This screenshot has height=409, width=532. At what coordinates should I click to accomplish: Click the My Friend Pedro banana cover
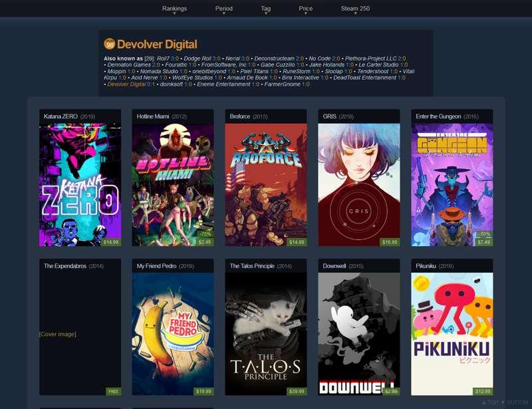pyautogui.click(x=173, y=334)
